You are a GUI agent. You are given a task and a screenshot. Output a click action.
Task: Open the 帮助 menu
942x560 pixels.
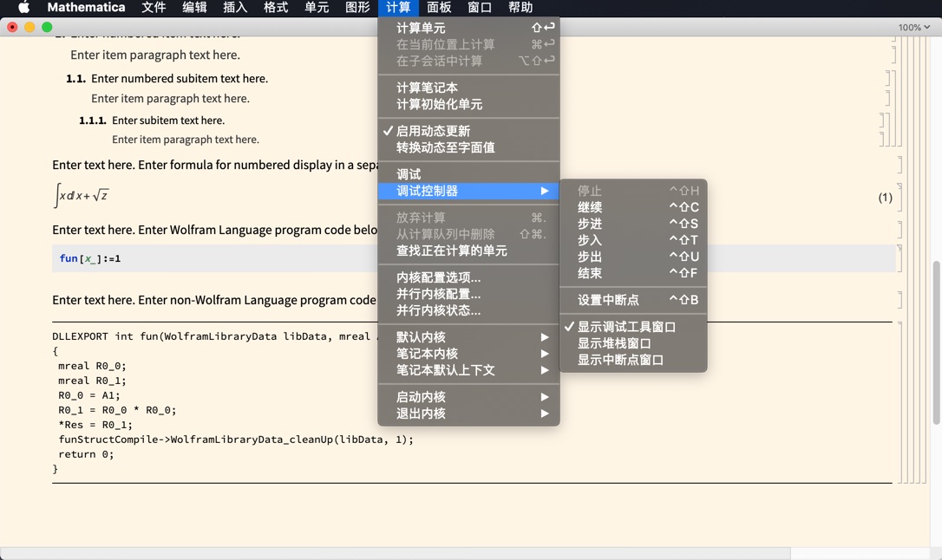(520, 7)
